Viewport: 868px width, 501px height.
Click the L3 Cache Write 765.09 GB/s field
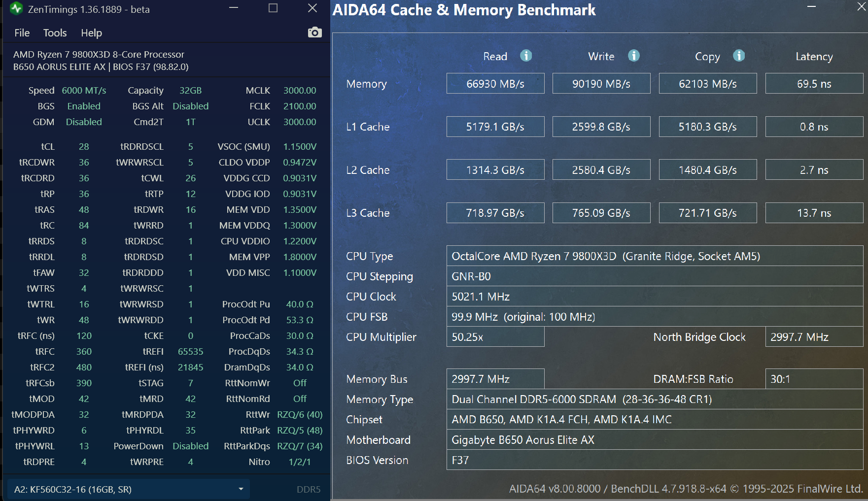[x=601, y=213]
